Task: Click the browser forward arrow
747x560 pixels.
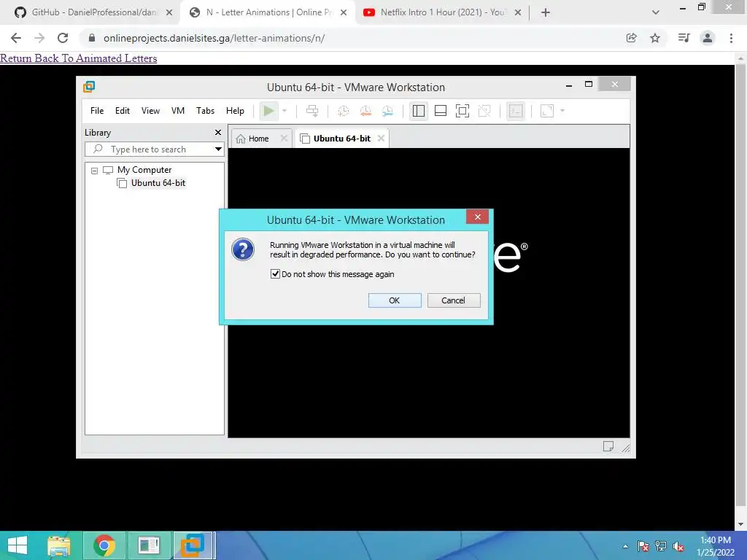Action: [39, 38]
